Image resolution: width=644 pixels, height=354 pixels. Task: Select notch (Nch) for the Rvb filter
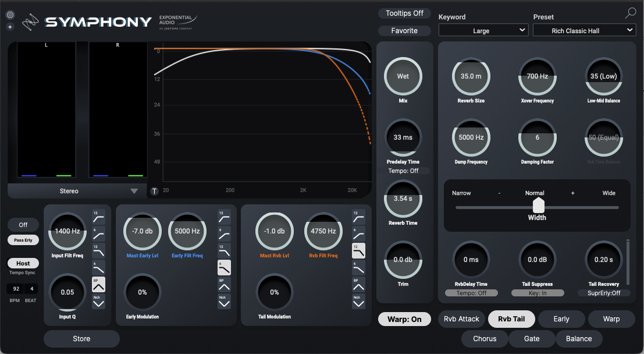pos(358,302)
